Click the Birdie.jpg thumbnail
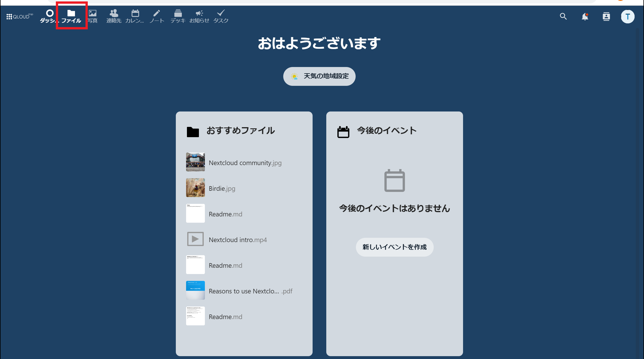 (195, 188)
